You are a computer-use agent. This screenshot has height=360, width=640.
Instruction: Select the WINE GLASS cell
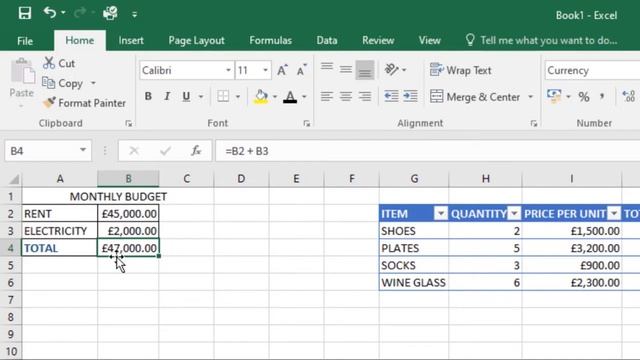(x=413, y=282)
